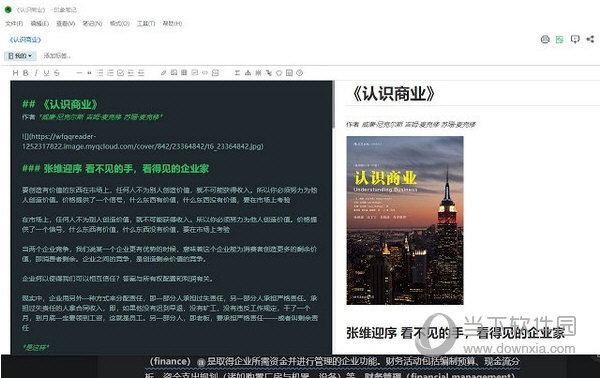Click the author line in preview pane

[x=411, y=124]
